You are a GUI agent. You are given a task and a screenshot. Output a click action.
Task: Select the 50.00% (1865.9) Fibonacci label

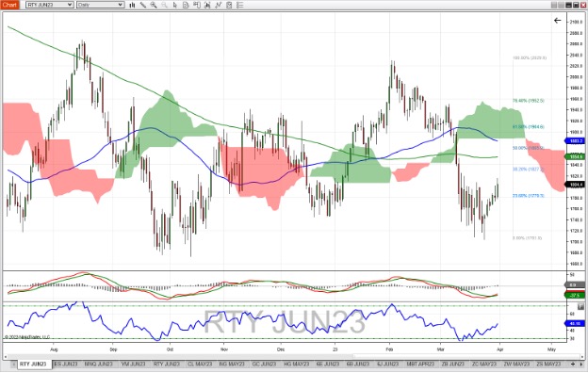click(529, 148)
